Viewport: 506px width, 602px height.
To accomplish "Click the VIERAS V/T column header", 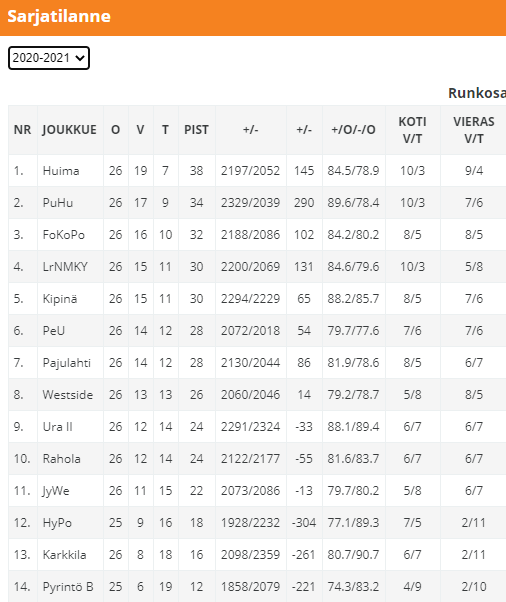I will [x=474, y=130].
